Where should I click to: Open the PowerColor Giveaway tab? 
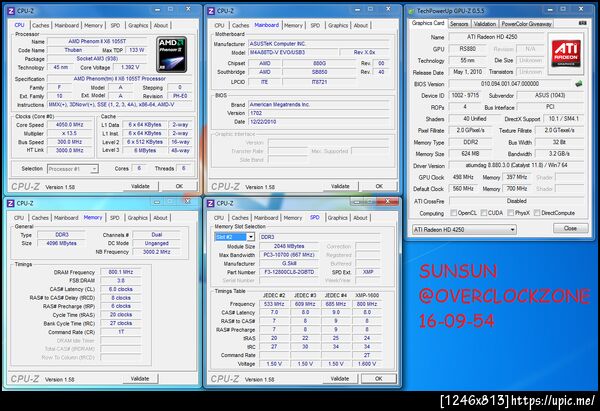click(x=527, y=24)
